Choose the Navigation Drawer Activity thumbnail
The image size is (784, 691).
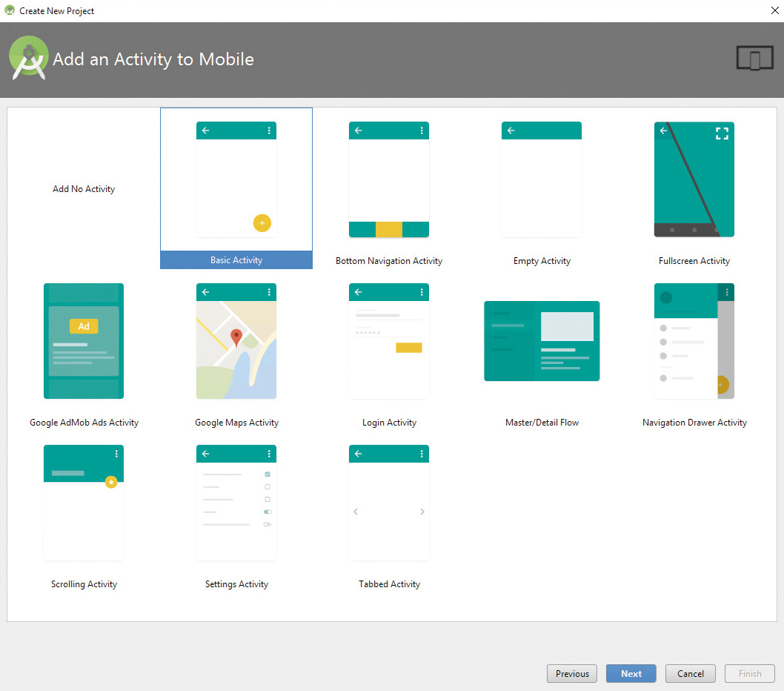(x=694, y=341)
